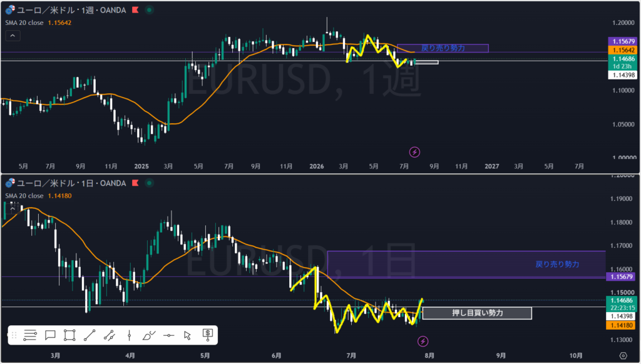Click the 10月 label on daily time axis

[x=576, y=356]
